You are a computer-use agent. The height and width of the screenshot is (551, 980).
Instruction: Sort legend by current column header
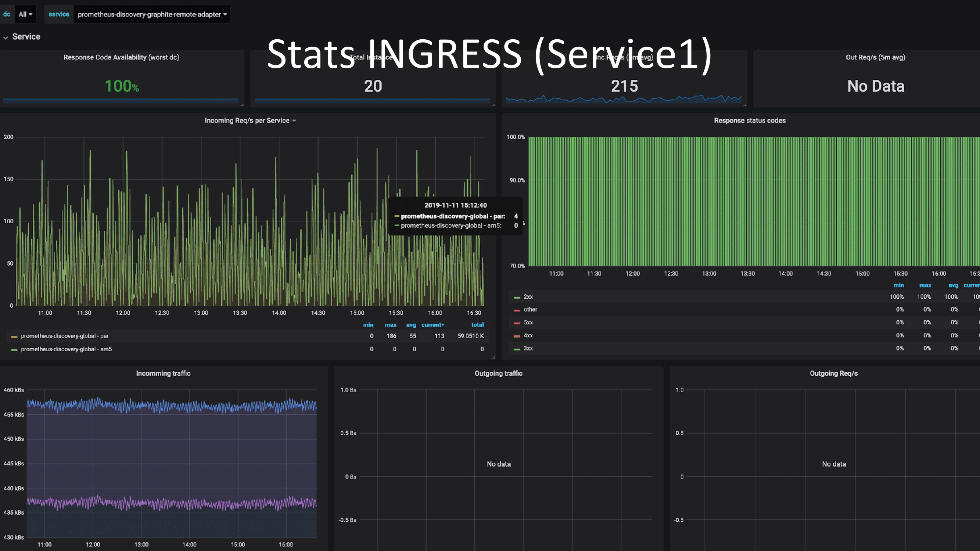pos(432,325)
